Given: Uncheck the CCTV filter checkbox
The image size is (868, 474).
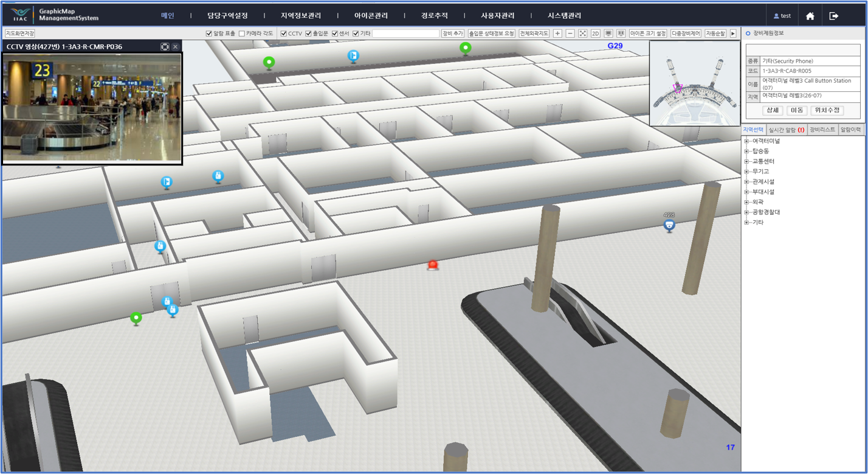Looking at the screenshot, I should click(284, 33).
